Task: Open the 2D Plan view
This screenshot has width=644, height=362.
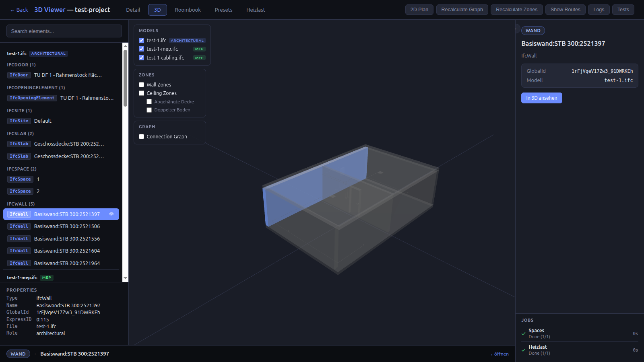Action: point(419,10)
